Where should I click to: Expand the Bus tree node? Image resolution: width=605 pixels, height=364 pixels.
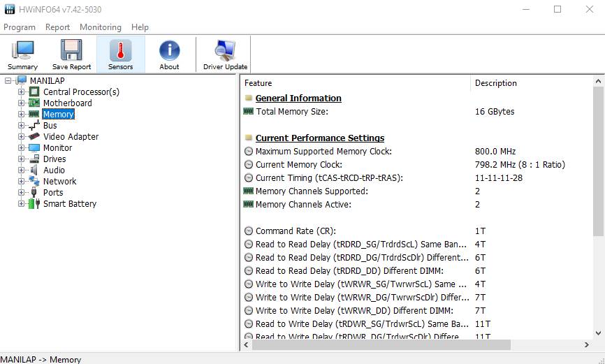pos(21,126)
